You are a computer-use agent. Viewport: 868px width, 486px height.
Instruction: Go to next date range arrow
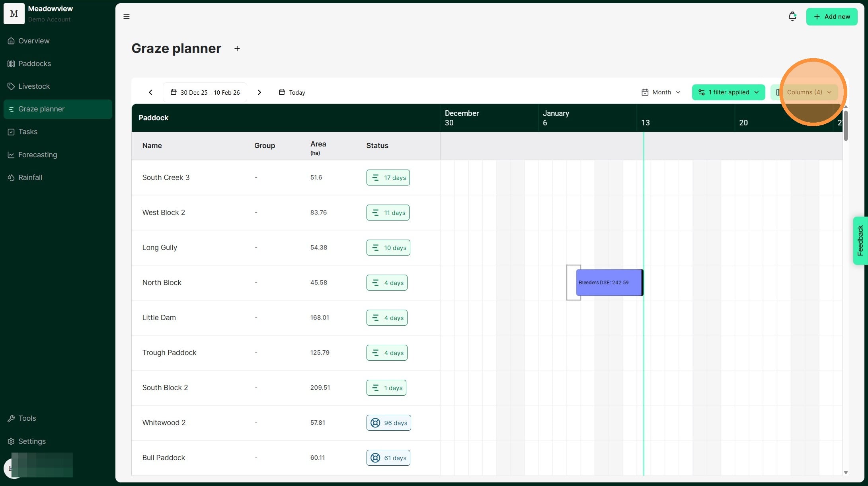pyautogui.click(x=259, y=92)
